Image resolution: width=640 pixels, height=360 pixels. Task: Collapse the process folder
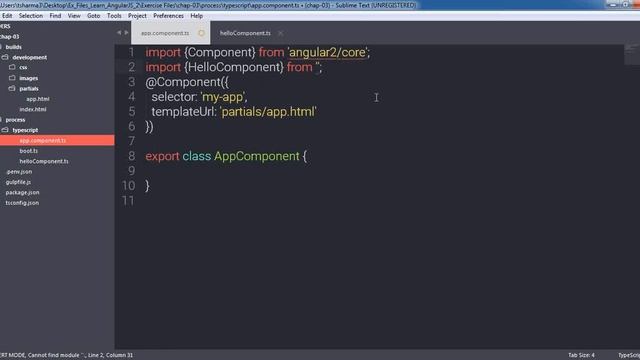coord(15,120)
